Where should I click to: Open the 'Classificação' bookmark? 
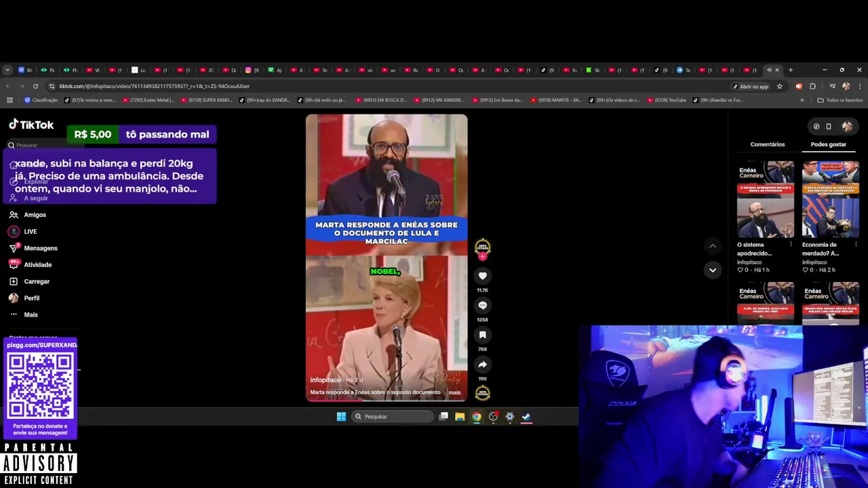(x=41, y=100)
